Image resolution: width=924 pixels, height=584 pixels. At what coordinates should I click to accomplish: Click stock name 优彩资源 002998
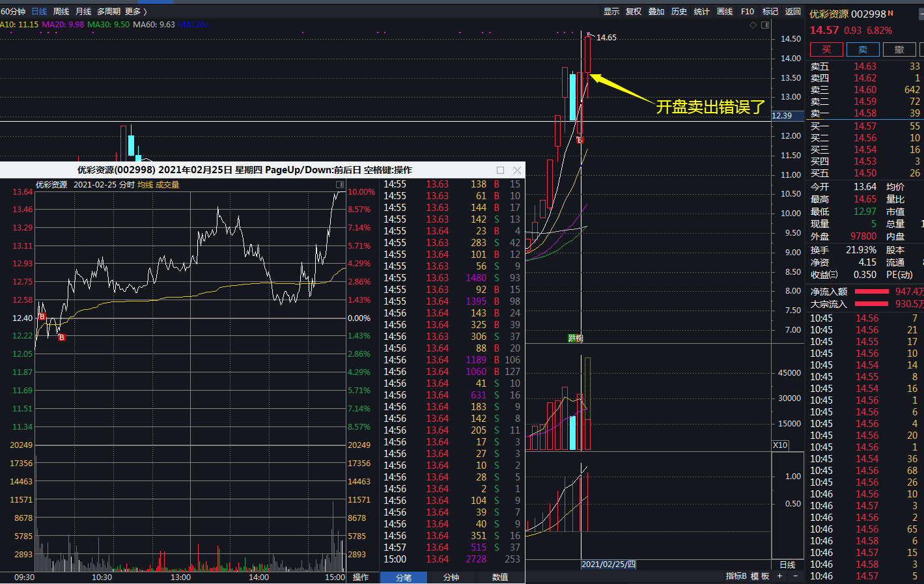848,14
